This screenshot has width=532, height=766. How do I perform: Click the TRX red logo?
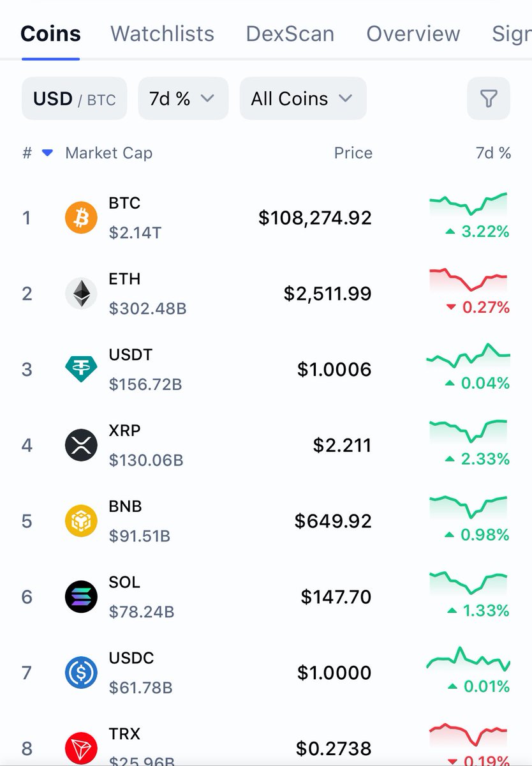point(81,748)
